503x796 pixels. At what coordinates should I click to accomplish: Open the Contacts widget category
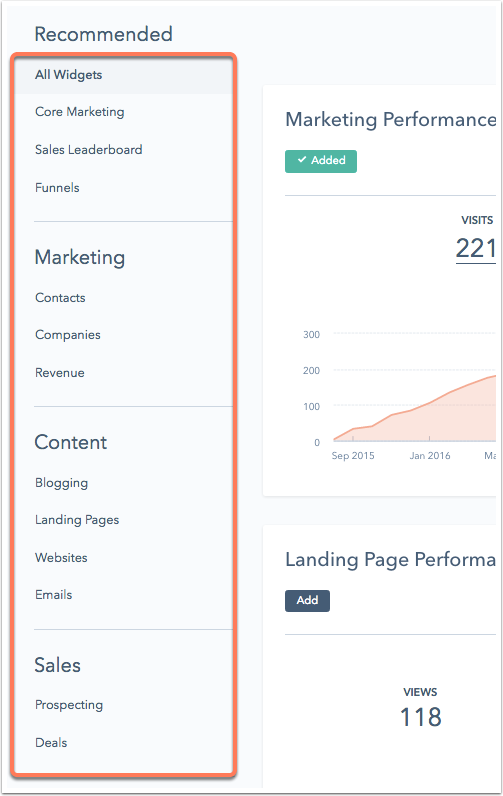click(60, 298)
